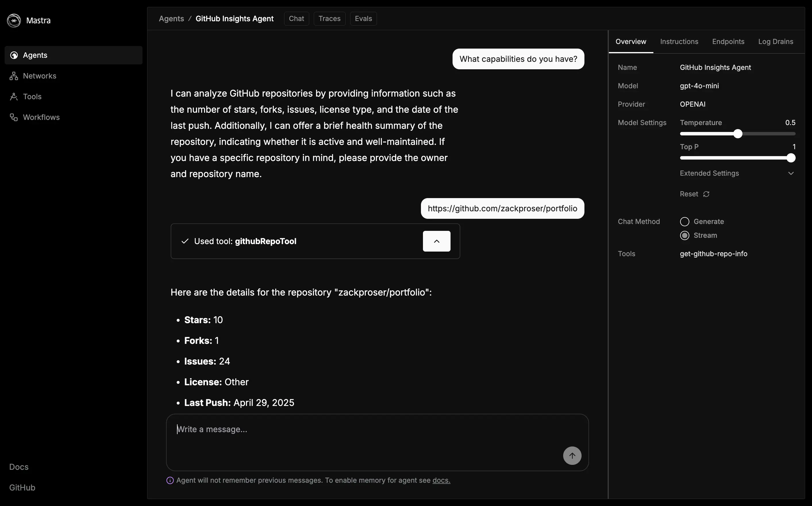Image resolution: width=812 pixels, height=506 pixels.
Task: Go to Agents in the breadcrumb
Action: 171,19
